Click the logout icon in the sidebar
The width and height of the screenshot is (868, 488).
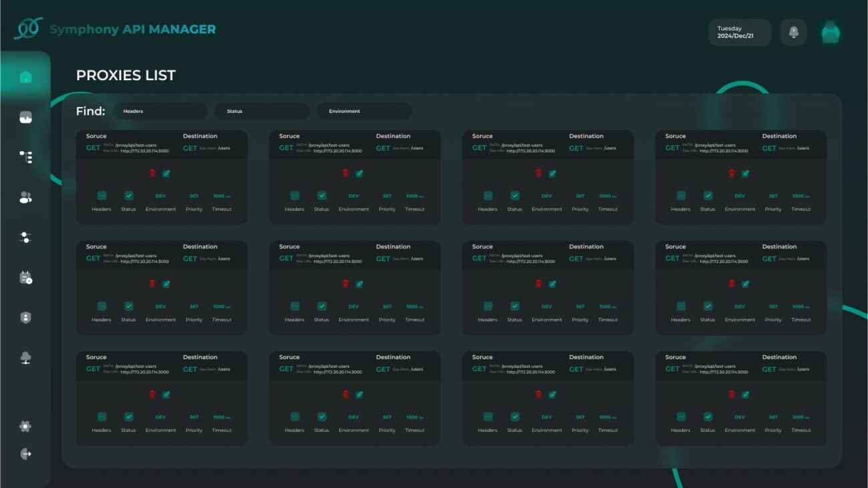[x=25, y=454]
